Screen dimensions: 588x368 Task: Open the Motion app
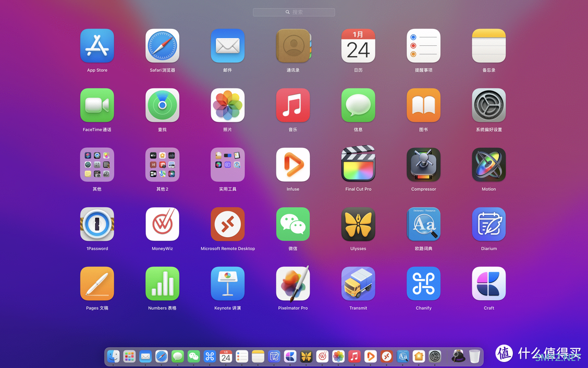tap(488, 165)
